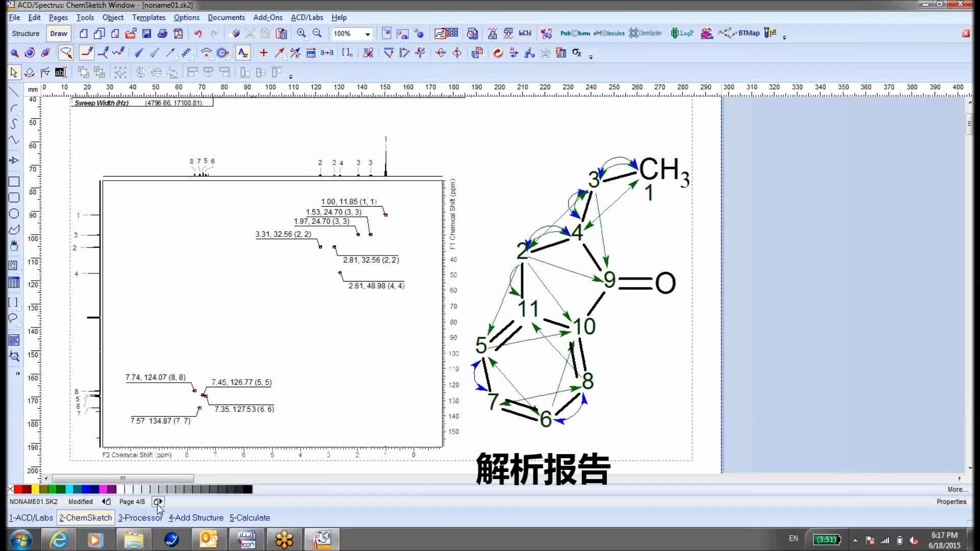Open the Add-Ons menu
Viewport: 980px width, 551px height.
[x=267, y=17]
